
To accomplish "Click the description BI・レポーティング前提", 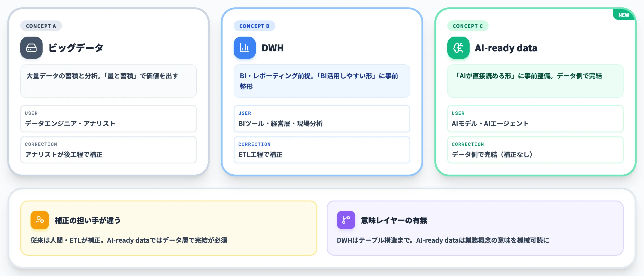I will 319,81.
